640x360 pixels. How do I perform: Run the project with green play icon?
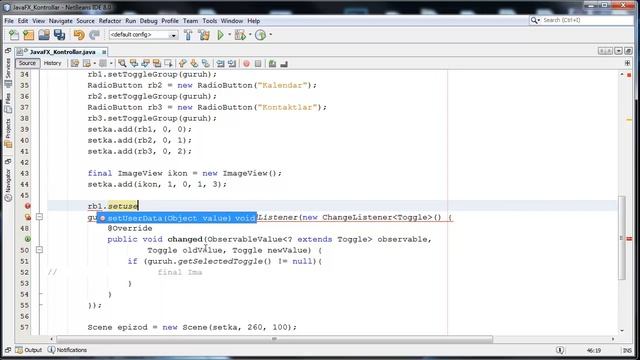click(220, 35)
